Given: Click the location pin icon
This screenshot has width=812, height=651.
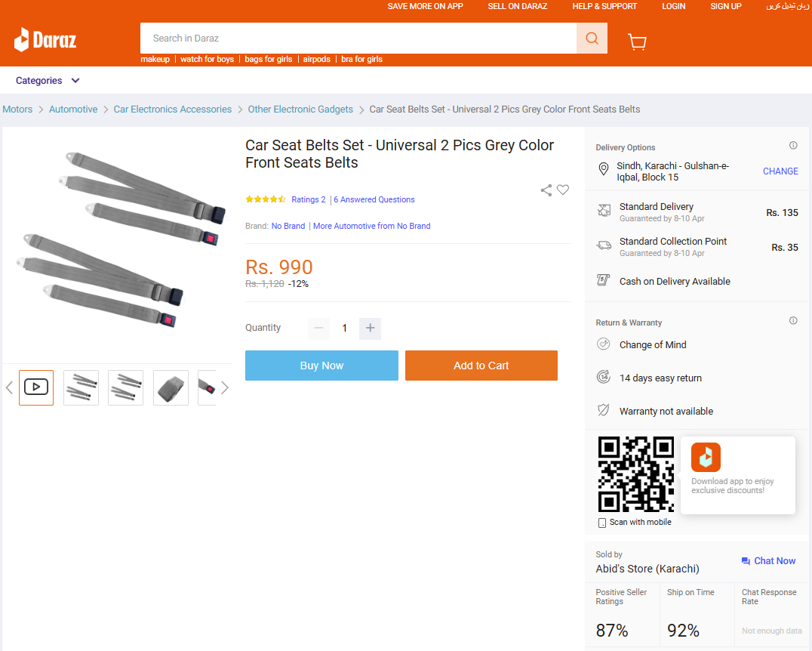Looking at the screenshot, I should 603,169.
